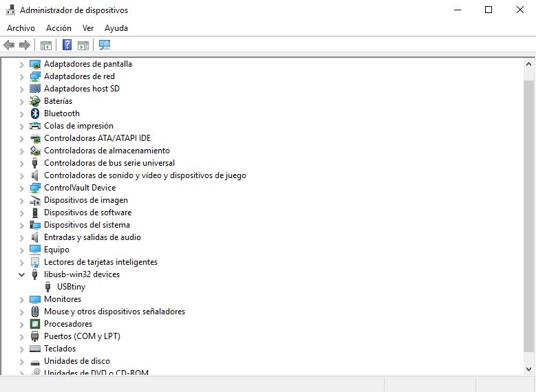
Task: Expand Adaptadores de pantalla
Action: tap(21, 64)
